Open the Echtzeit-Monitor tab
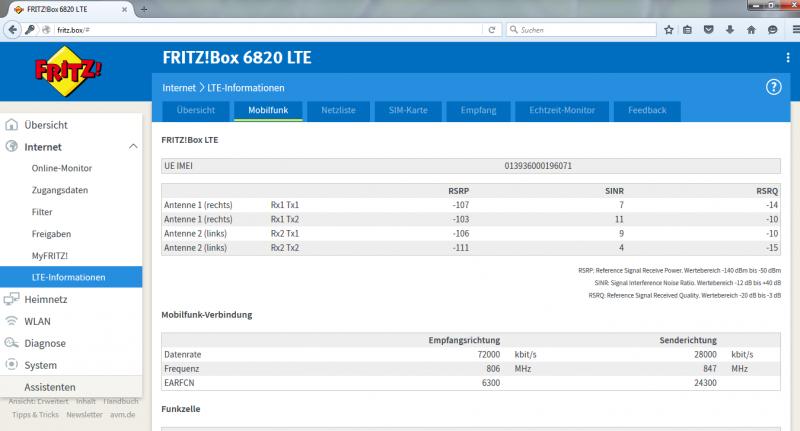The height and width of the screenshot is (431, 800). 562,111
